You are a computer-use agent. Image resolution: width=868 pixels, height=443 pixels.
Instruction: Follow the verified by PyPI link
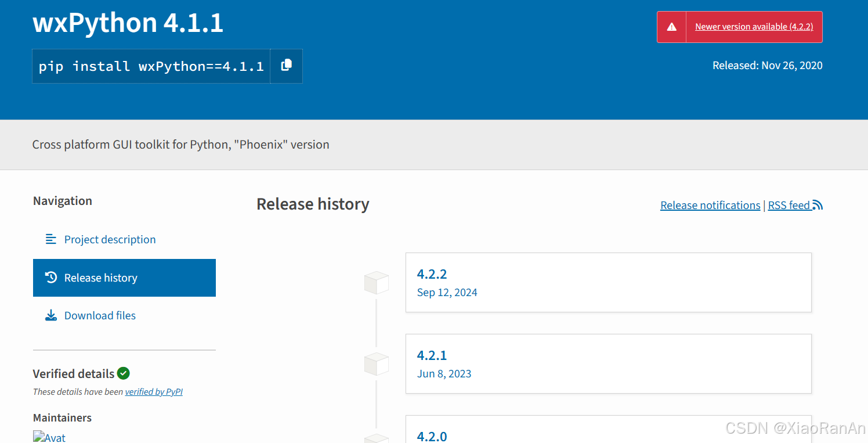tap(154, 392)
